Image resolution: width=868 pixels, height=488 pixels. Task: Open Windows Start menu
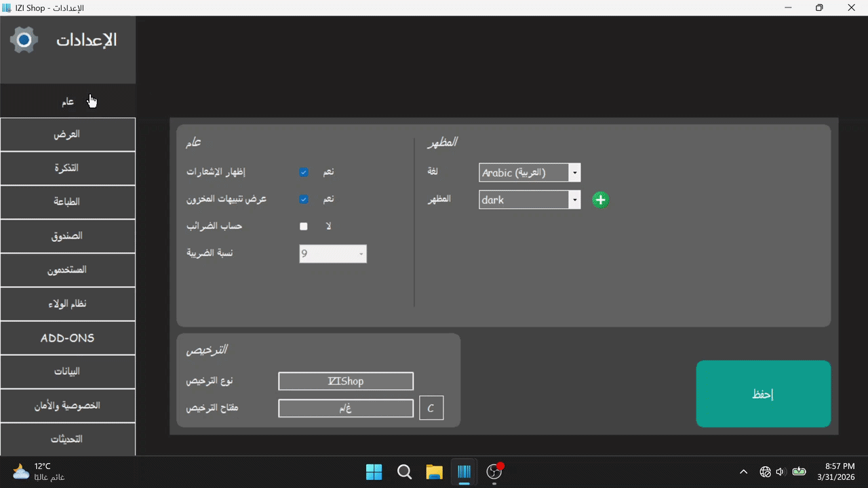(x=374, y=472)
